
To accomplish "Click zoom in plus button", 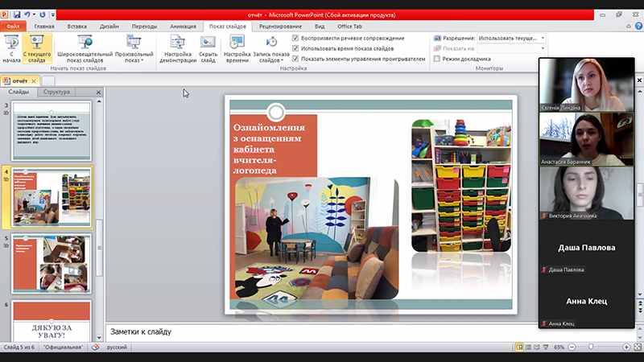I will point(626,347).
